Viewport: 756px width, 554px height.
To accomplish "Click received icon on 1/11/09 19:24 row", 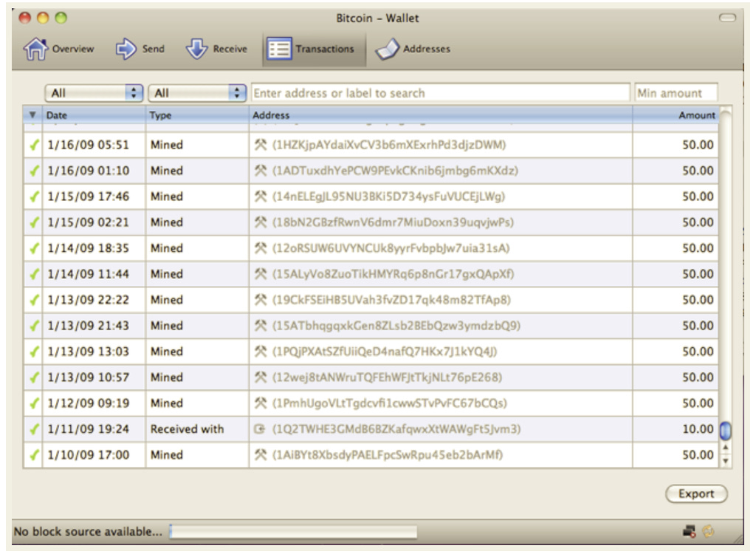I will click(x=260, y=429).
